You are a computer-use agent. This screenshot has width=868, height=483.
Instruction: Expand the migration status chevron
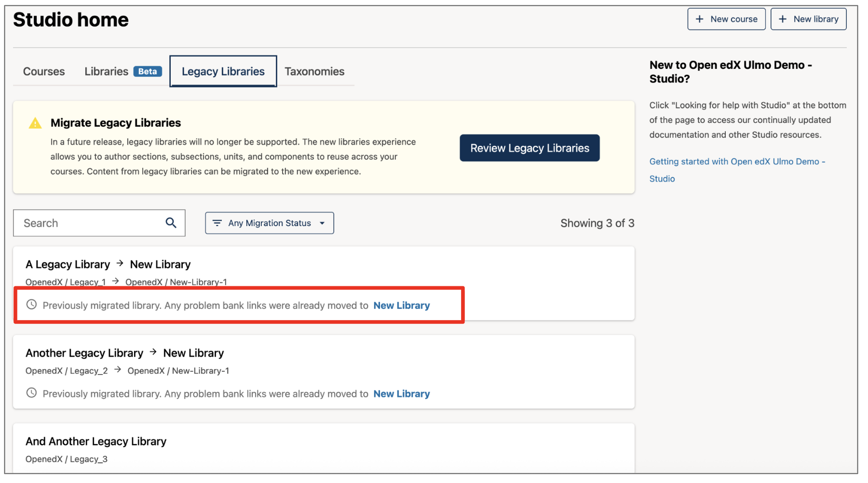(x=322, y=223)
